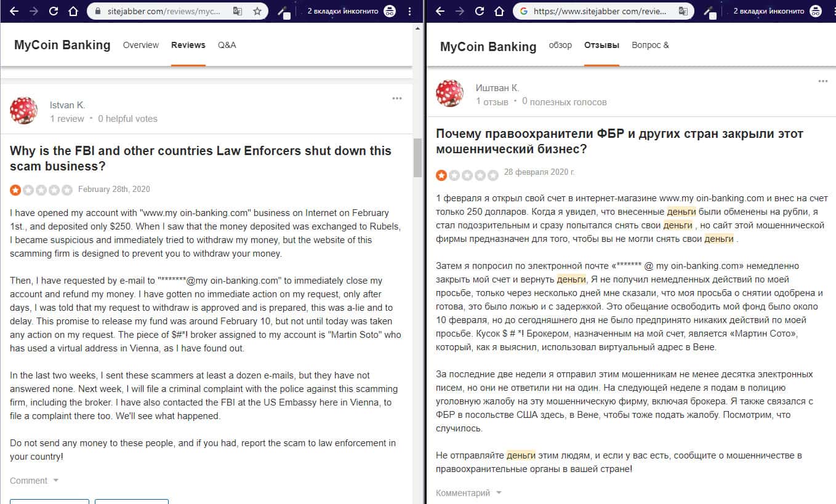Click the MyCoin Banking title in the right window
The width and height of the screenshot is (836, 504).
tap(488, 47)
